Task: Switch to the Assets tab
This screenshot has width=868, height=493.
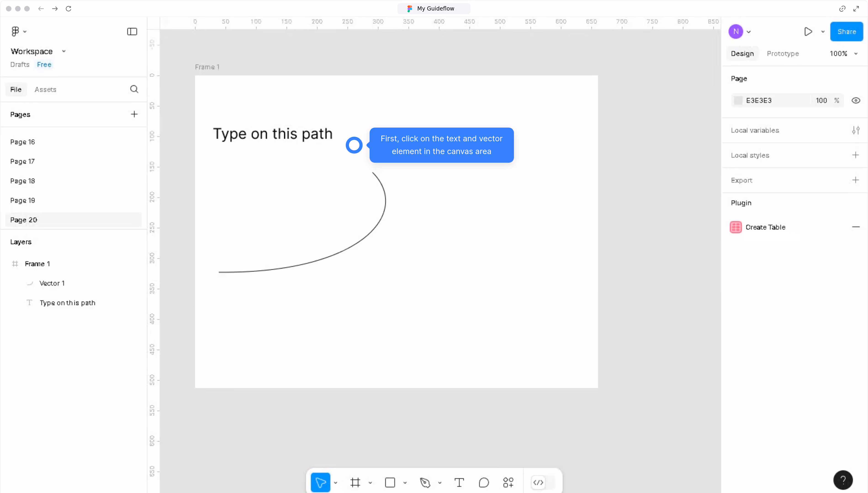Action: tap(45, 89)
